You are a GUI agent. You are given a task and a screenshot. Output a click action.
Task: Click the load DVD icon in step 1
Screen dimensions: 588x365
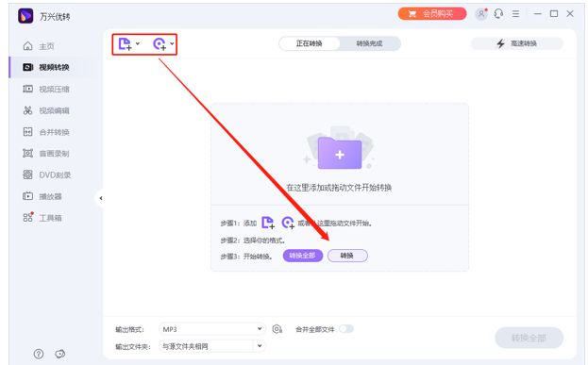(288, 223)
